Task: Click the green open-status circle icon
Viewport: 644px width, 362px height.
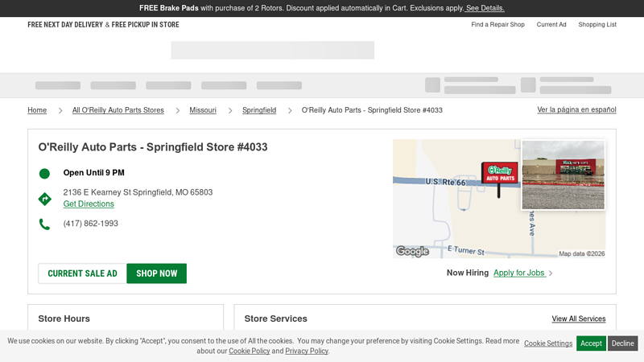Action: pos(44,173)
